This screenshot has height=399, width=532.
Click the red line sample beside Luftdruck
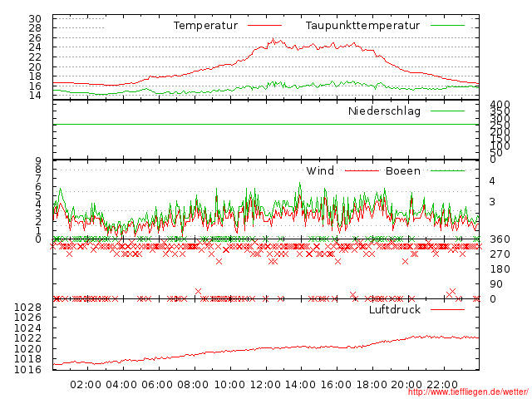[x=447, y=309]
